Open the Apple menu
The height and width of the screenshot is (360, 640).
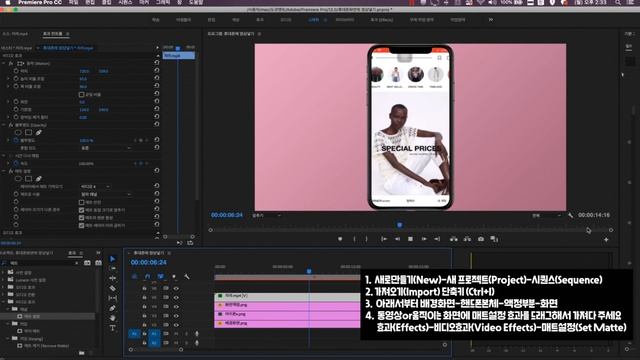(7, 2)
